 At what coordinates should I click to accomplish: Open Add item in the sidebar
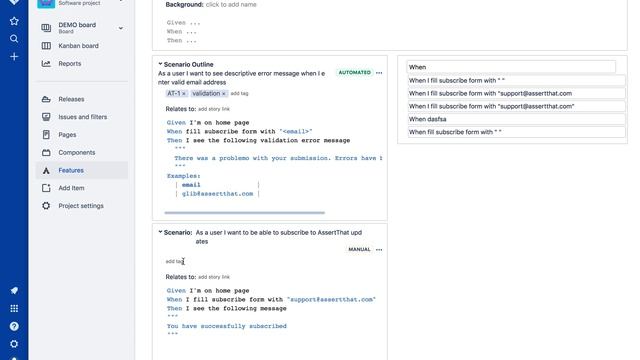[71, 188]
